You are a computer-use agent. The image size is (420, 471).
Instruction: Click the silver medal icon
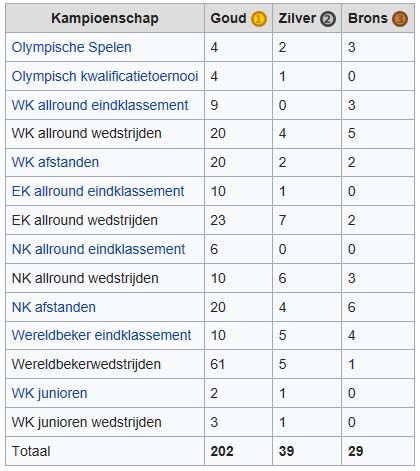click(328, 19)
